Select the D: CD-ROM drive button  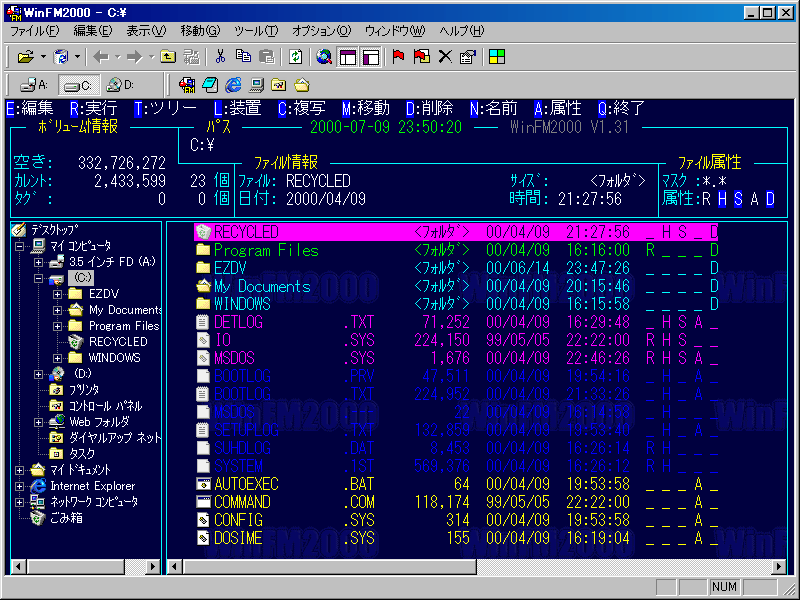click(x=120, y=85)
